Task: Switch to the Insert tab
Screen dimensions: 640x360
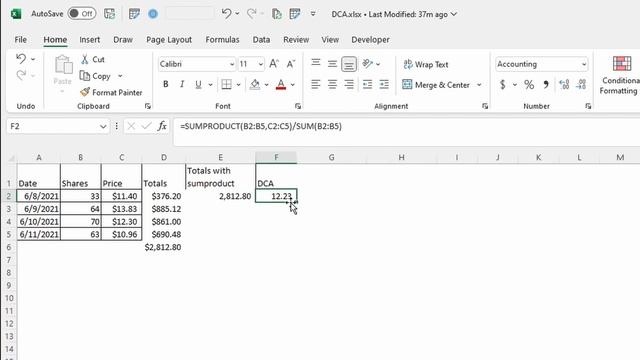Action: (89, 40)
